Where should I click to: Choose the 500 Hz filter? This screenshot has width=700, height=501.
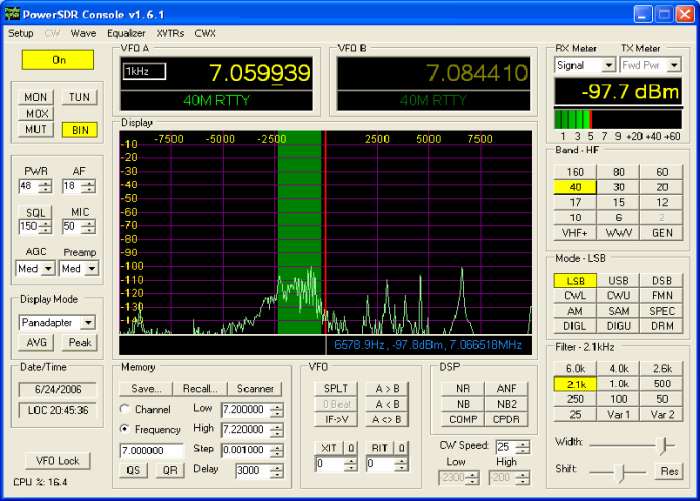coord(662,384)
